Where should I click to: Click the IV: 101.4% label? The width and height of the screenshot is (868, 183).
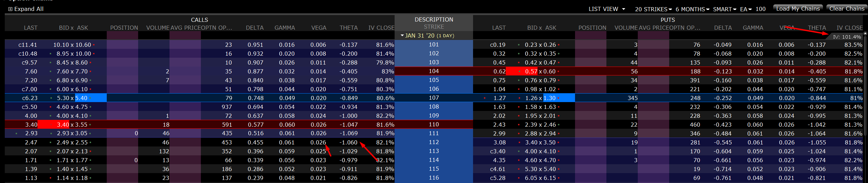pyautogui.click(x=847, y=37)
